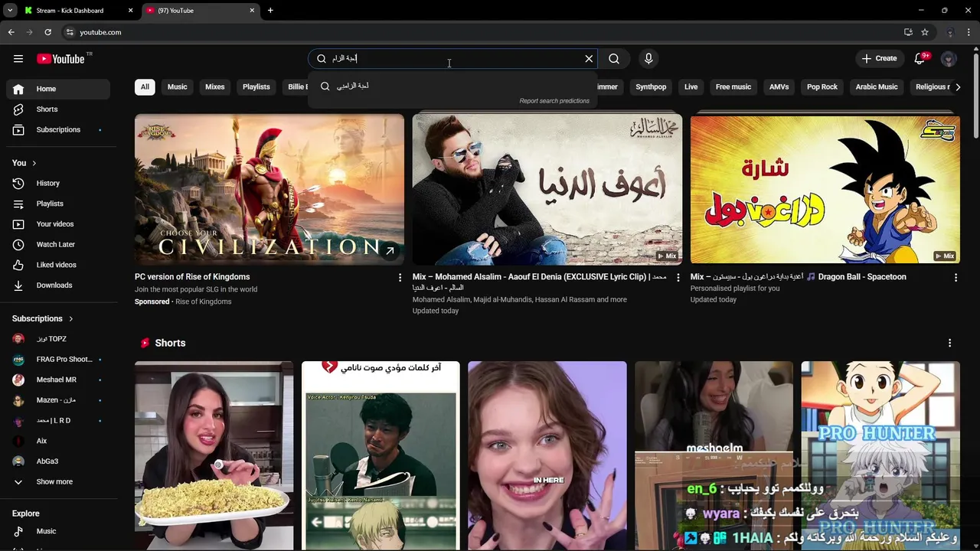Open Shorts from the sidebar
980x551 pixels.
pyautogui.click(x=58, y=109)
